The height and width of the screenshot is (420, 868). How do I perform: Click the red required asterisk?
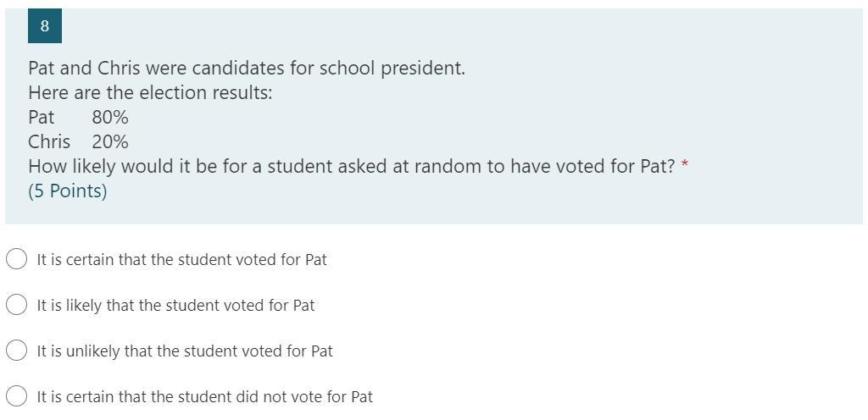click(x=685, y=164)
